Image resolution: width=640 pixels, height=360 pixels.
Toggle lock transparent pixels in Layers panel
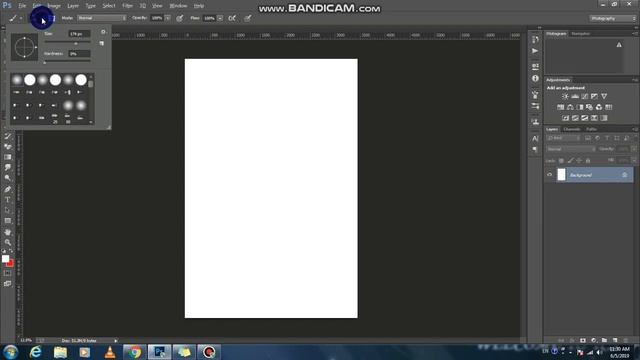[561, 161]
